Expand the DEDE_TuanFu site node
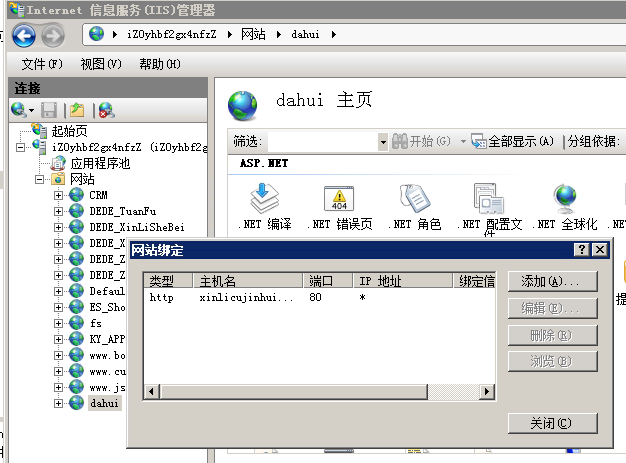The height and width of the screenshot is (463, 626). point(58,211)
